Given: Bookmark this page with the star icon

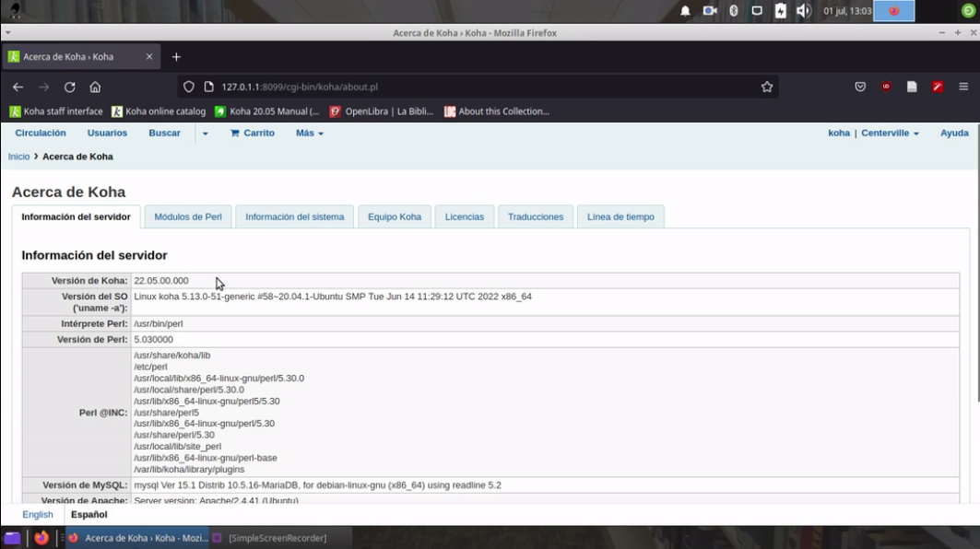Looking at the screenshot, I should click(x=767, y=87).
